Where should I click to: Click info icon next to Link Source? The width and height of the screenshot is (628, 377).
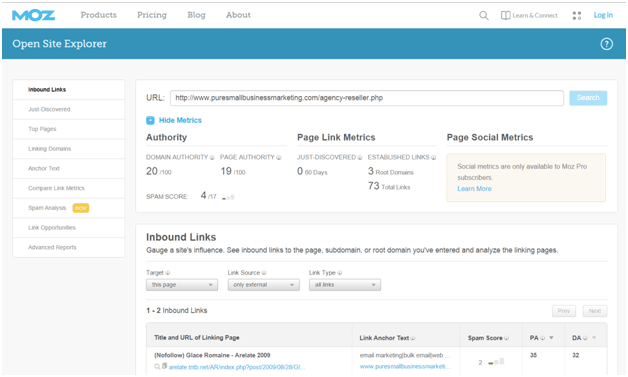point(264,273)
